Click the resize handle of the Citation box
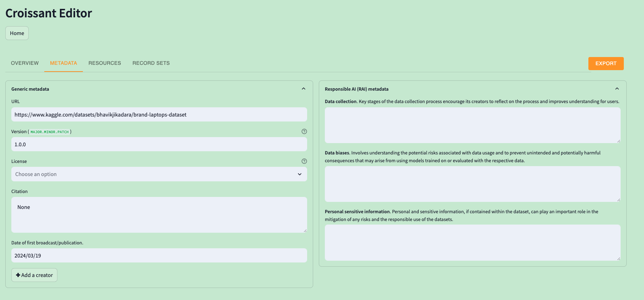Screen dimensions: 644x300 (305, 231)
